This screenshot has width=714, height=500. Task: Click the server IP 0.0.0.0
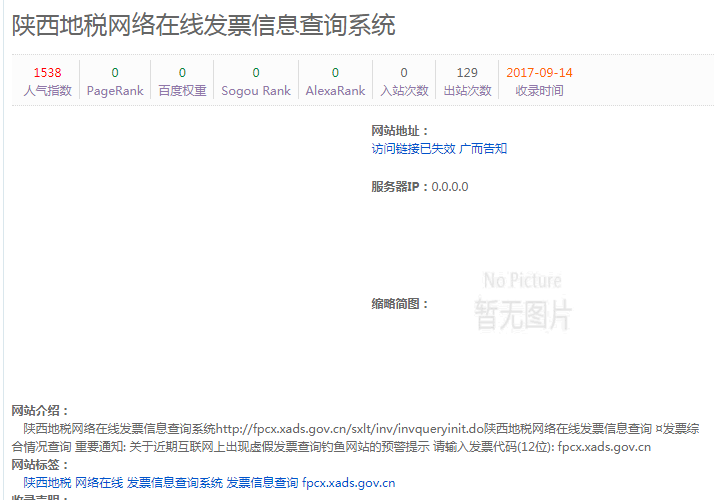click(450, 187)
